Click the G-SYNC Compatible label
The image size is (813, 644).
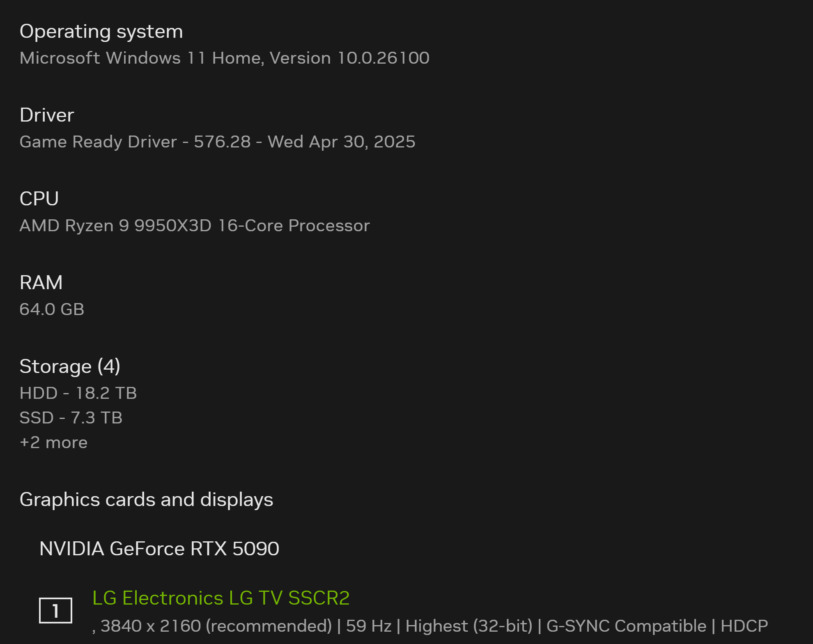626,626
